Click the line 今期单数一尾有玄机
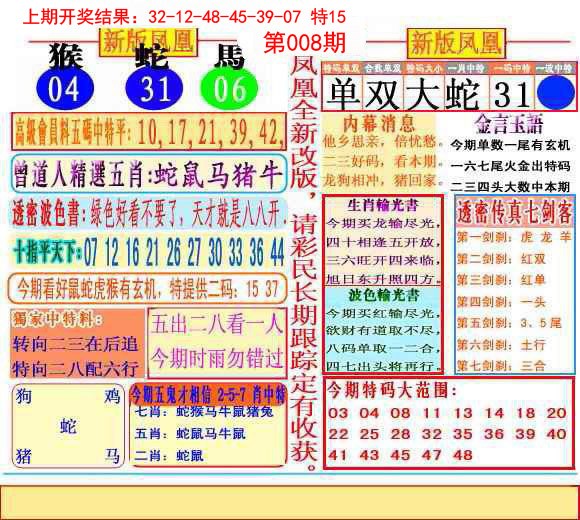The width and height of the screenshot is (580, 520). coord(510,145)
